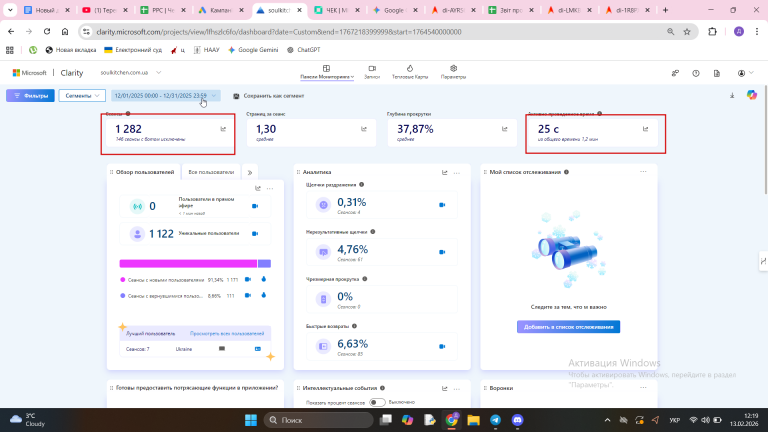Click the Фильтры button
This screenshot has height=432, width=768.
coord(30,96)
